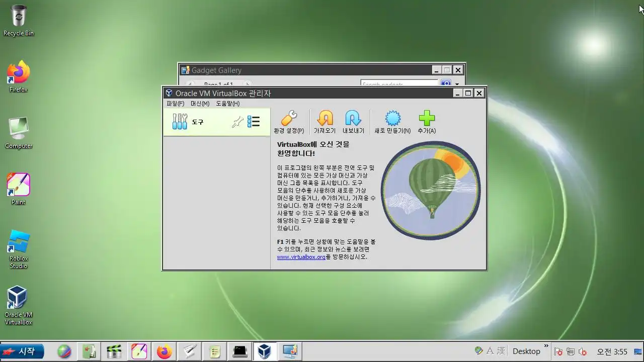Image resolution: width=644 pixels, height=362 pixels.
Task: Click the VirtualBox taskbar button
Action: click(x=265, y=351)
